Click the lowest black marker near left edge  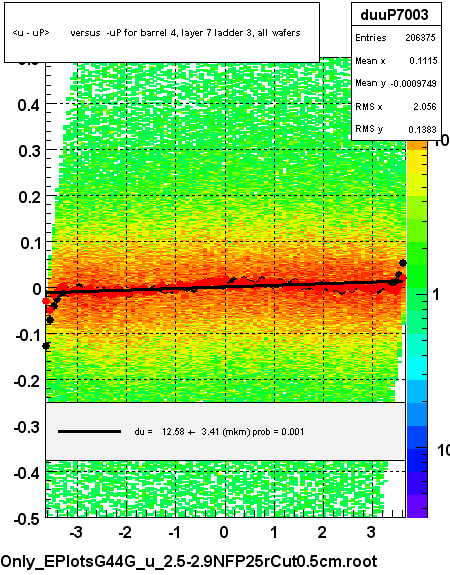coord(46,346)
